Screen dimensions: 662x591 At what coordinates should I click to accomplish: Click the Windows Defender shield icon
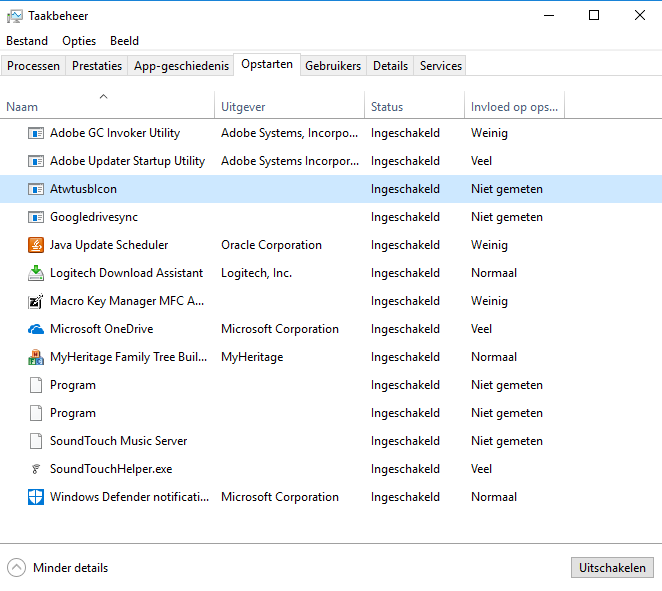click(x=36, y=497)
